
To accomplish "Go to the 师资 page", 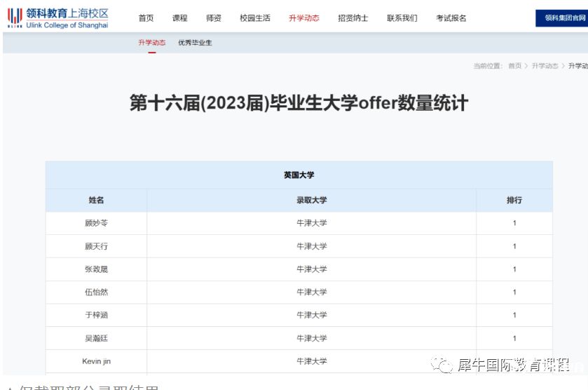I will 214,18.
